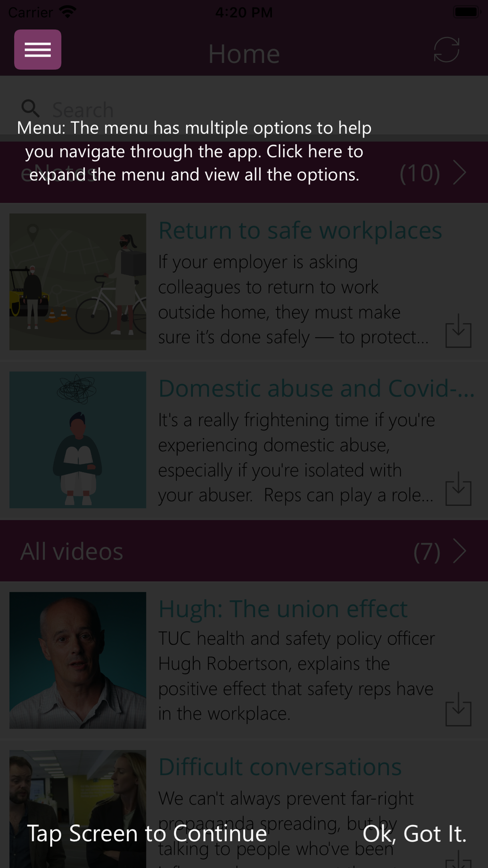
Task: Download the Return to safe workplaces note
Action: coord(458,331)
